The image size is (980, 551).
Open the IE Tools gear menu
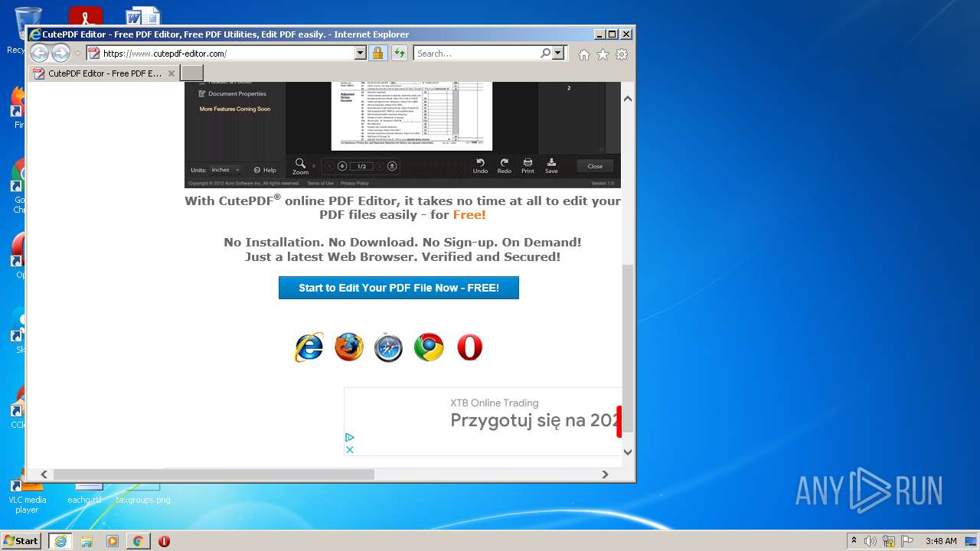tap(622, 54)
